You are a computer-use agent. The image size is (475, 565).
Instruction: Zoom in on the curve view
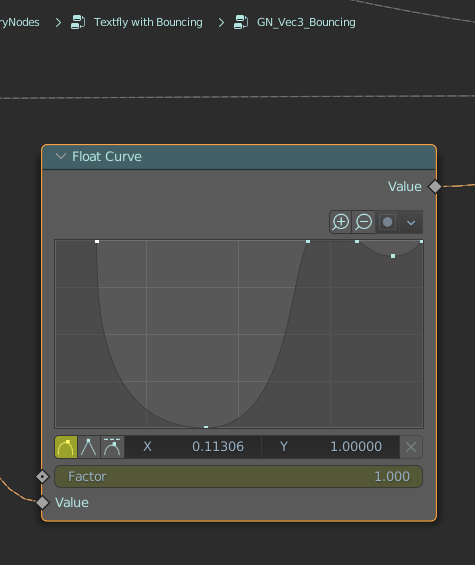pos(341,222)
